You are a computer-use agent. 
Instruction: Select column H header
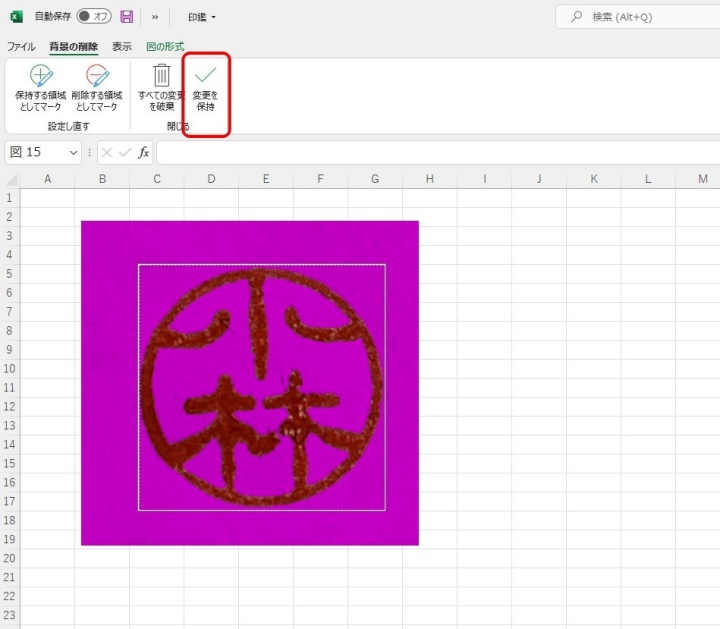pyautogui.click(x=430, y=179)
